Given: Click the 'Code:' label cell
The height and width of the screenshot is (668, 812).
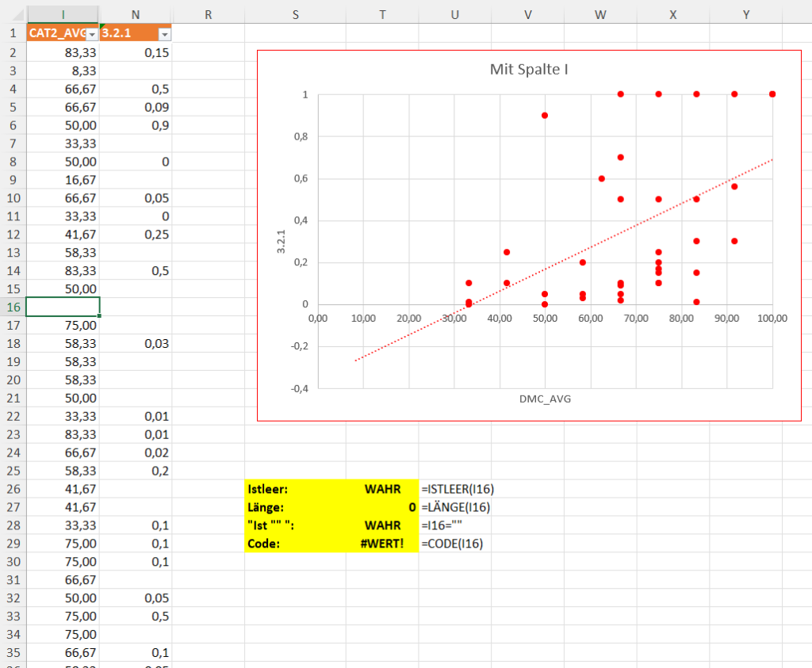Looking at the screenshot, I should (x=295, y=544).
